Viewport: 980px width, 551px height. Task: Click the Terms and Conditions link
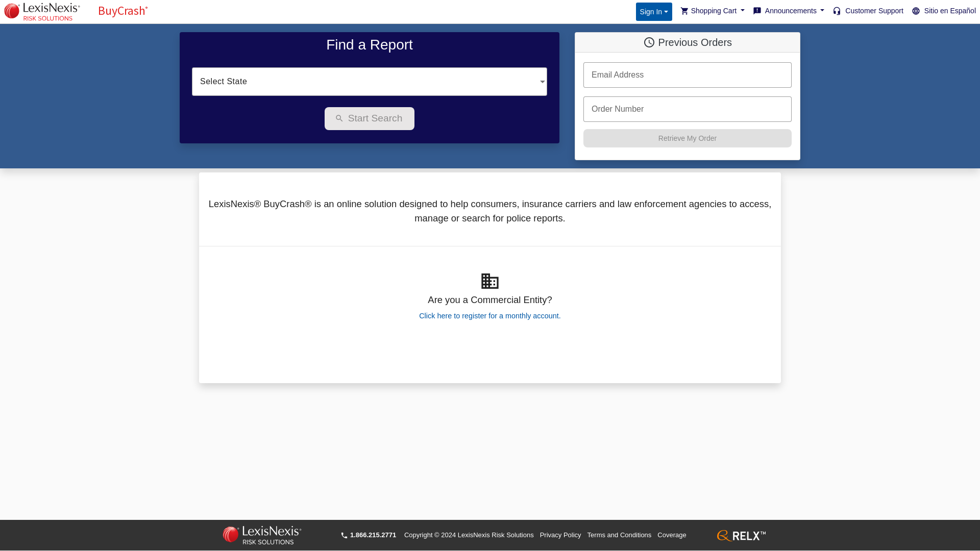(x=619, y=535)
